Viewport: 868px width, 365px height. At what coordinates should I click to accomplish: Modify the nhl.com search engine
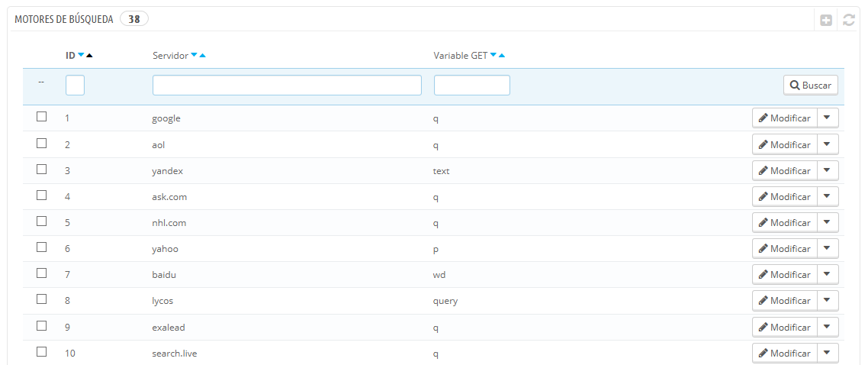(x=784, y=223)
